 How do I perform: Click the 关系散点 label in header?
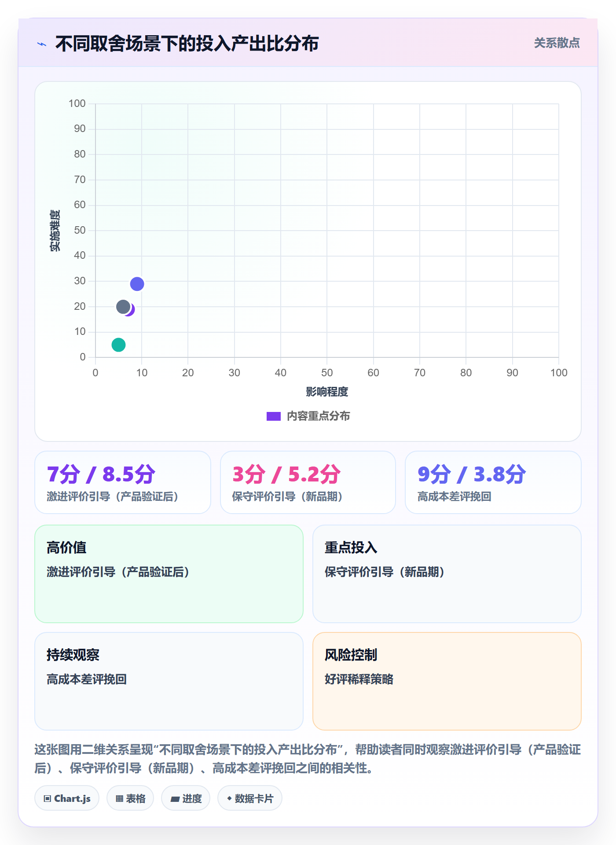pyautogui.click(x=557, y=43)
